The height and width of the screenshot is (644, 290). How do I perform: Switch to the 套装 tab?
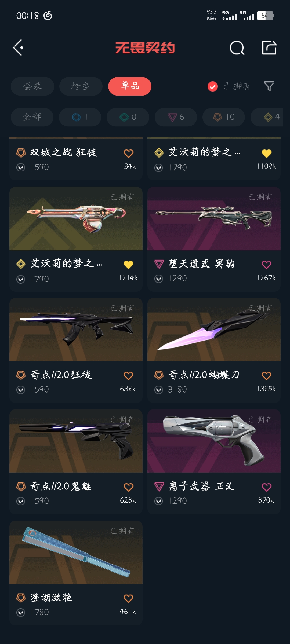point(32,86)
